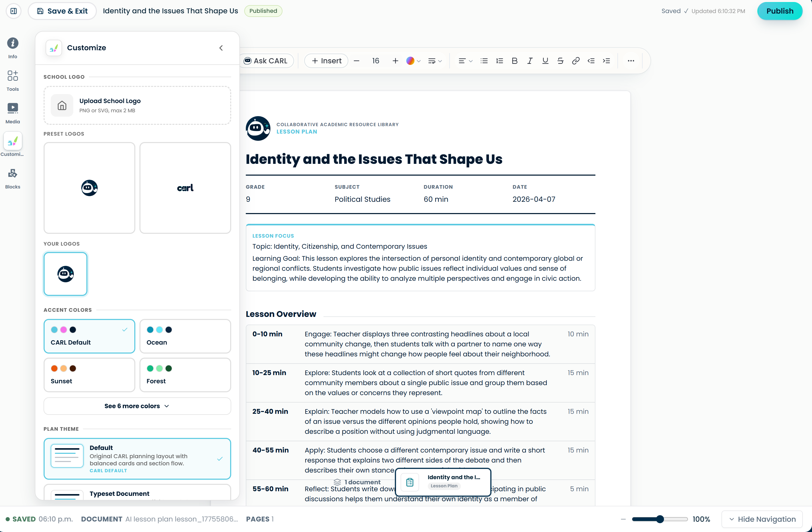This screenshot has height=532, width=812.
Task: Select the Customize sidebar tab
Action: (13, 145)
